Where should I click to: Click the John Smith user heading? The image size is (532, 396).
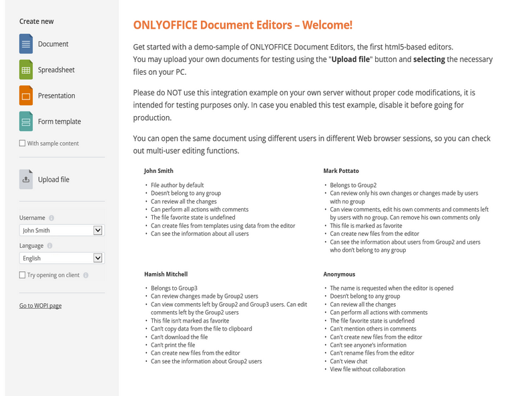click(158, 171)
